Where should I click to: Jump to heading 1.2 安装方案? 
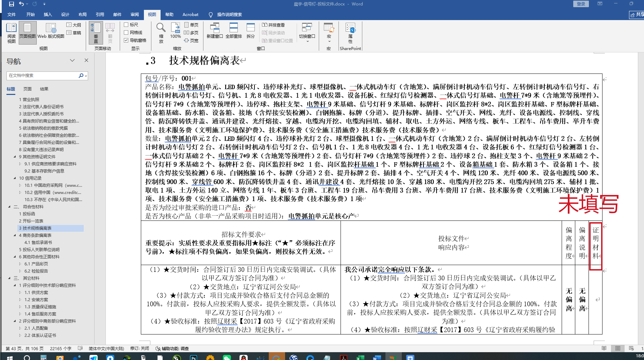[36, 300]
